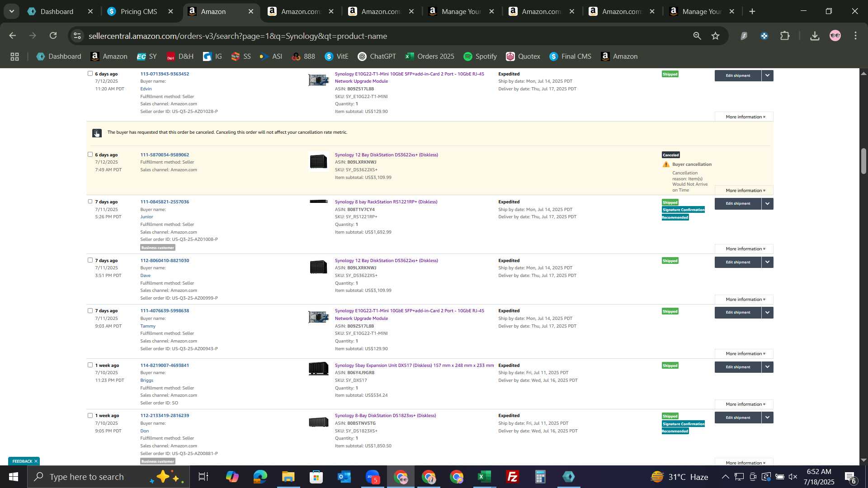Expand More information for DX517 order
Image resolution: width=868 pixels, height=488 pixels.
tap(744, 404)
